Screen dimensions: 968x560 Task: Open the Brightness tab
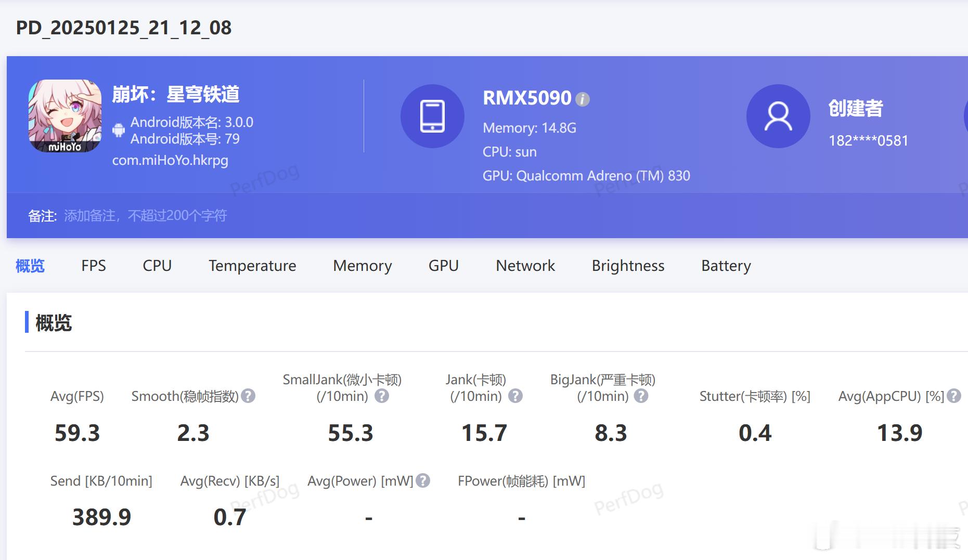[628, 266]
